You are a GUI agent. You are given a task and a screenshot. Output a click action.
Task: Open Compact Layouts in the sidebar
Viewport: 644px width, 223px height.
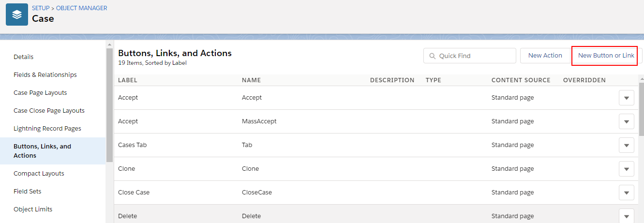click(39, 174)
